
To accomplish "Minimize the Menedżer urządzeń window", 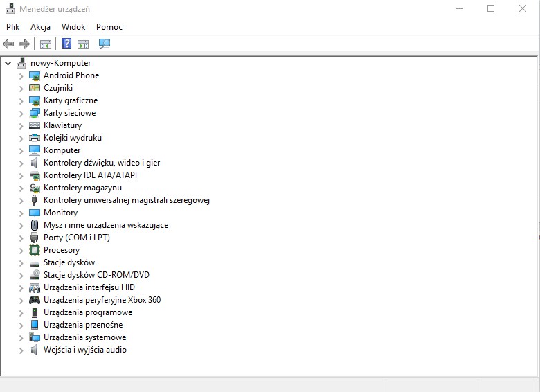I will (460, 8).
